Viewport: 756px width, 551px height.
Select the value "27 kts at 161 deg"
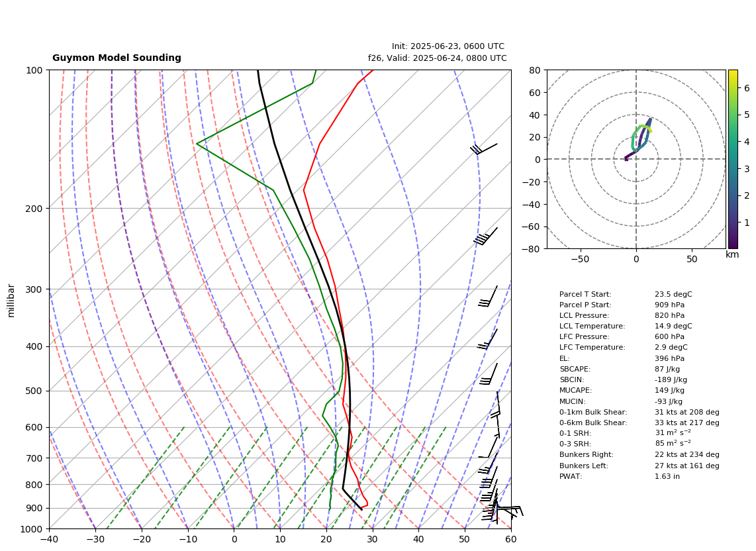[687, 466]
